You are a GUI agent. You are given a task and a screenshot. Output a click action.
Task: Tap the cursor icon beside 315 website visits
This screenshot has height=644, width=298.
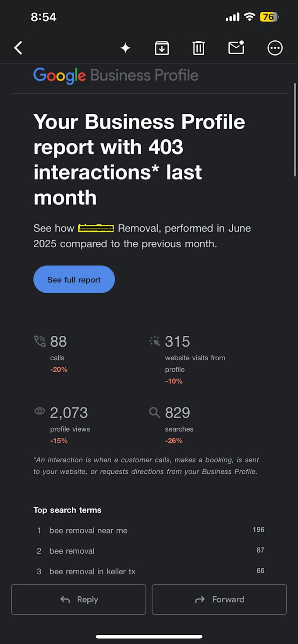click(x=154, y=341)
